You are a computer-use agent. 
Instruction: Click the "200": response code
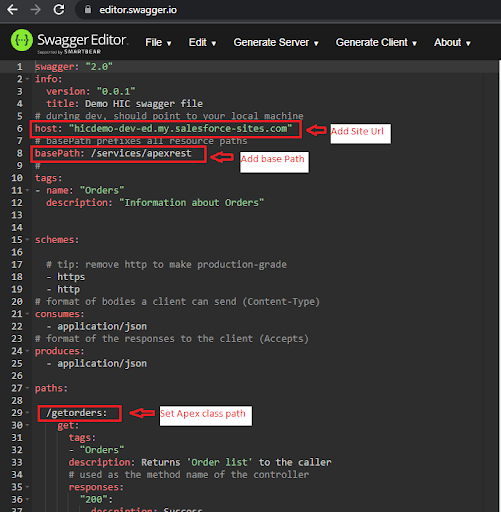[96, 499]
